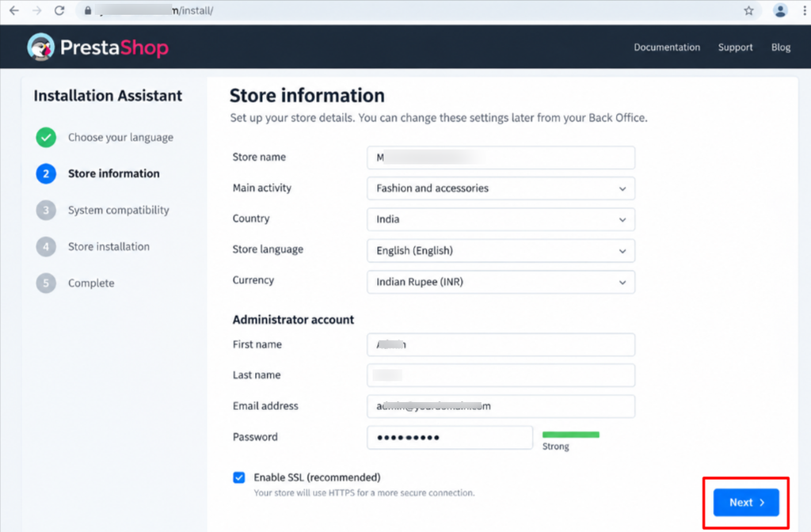Focus the Password input field
The width and height of the screenshot is (811, 532).
(450, 437)
